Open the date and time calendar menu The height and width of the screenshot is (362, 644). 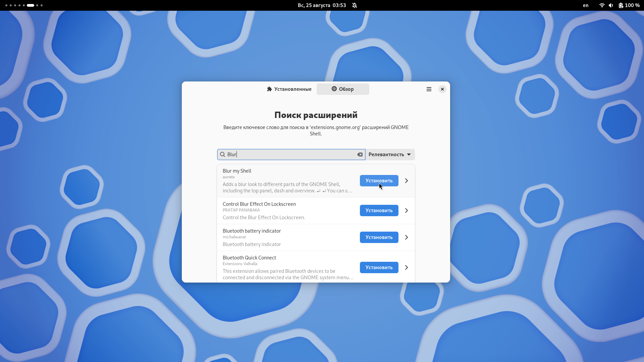[x=322, y=5]
